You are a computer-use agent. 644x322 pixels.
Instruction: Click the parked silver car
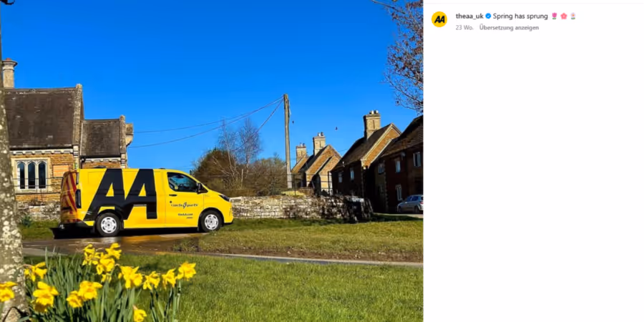coord(410,204)
